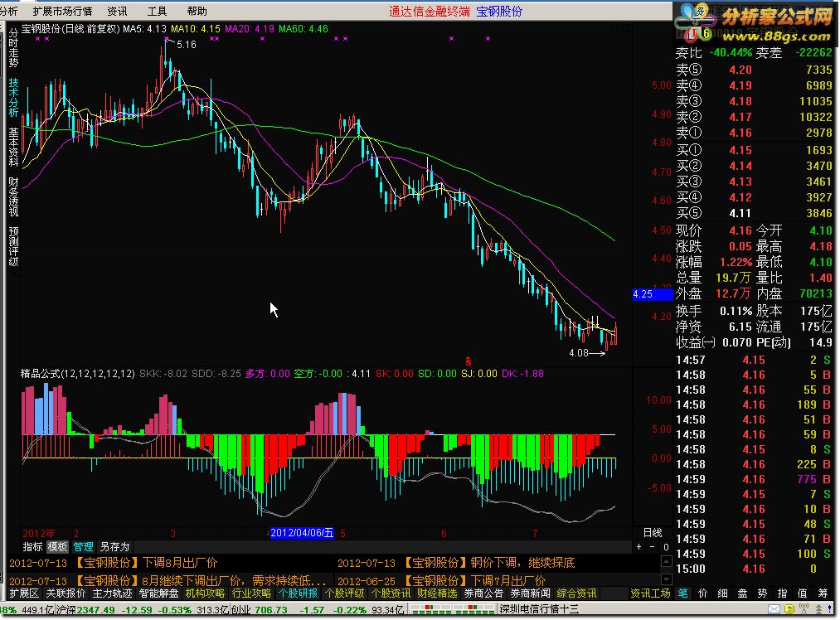Open the 财务透视 sidebar tab
840x620 pixels.
[13, 197]
